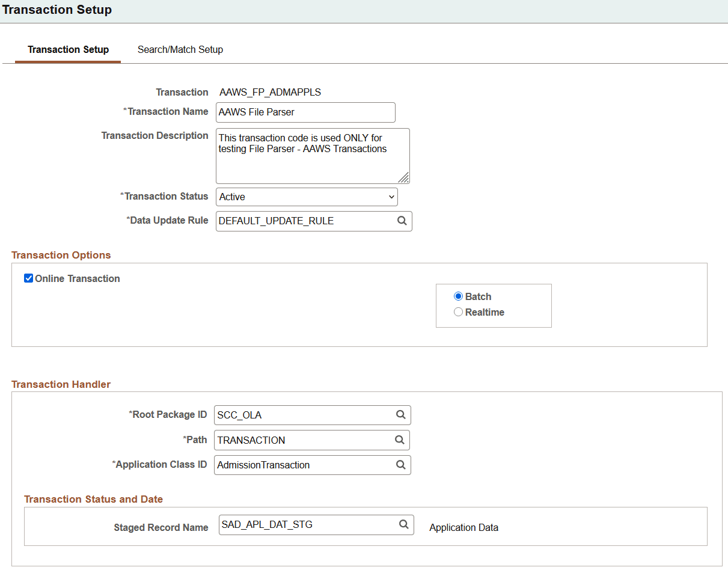Open the Application Class ID lookup
Image resolution: width=728 pixels, height=573 pixels.
click(x=400, y=464)
